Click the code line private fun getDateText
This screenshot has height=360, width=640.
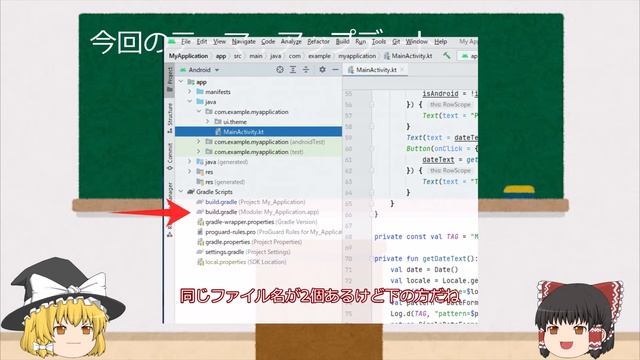click(x=426, y=259)
